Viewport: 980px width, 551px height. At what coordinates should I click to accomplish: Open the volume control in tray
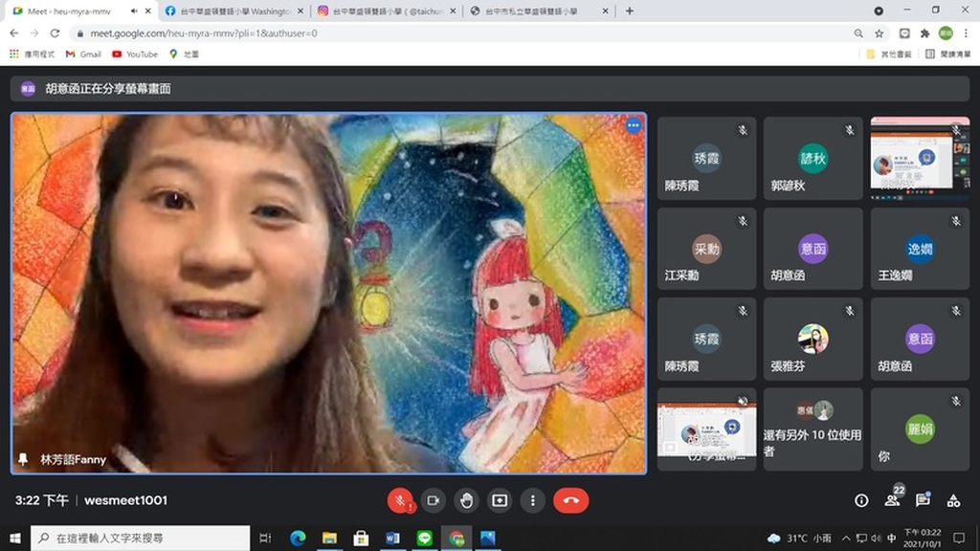point(876,538)
